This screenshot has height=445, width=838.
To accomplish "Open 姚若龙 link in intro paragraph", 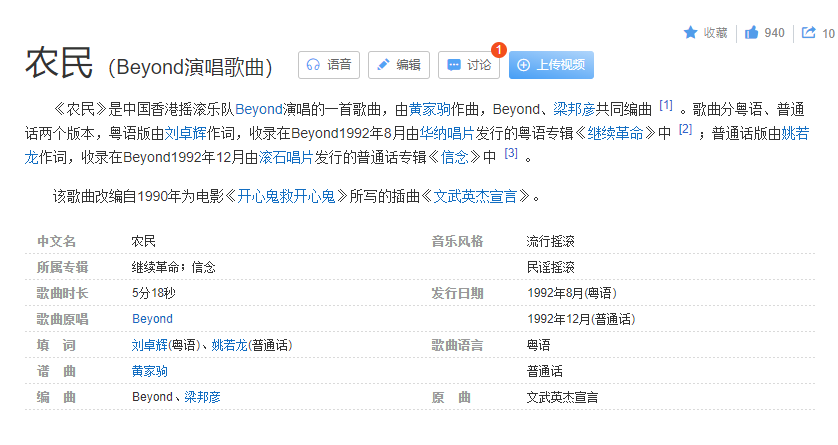I will [795, 133].
